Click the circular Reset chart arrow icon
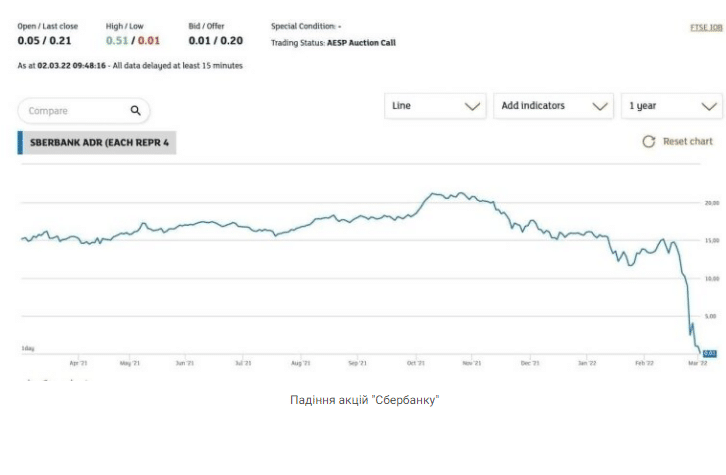Viewport: 726px width, 475px height. coord(648,142)
